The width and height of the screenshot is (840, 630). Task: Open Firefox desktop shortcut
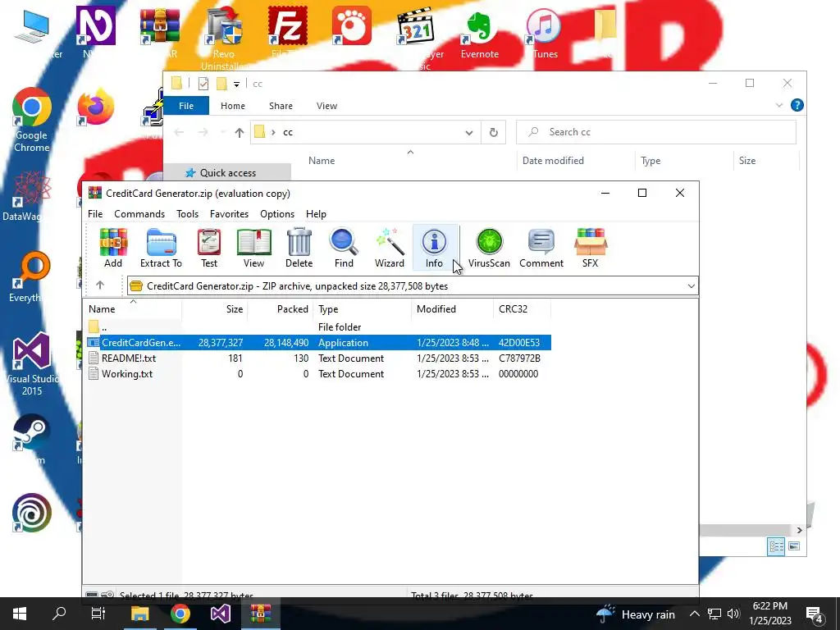pyautogui.click(x=95, y=107)
